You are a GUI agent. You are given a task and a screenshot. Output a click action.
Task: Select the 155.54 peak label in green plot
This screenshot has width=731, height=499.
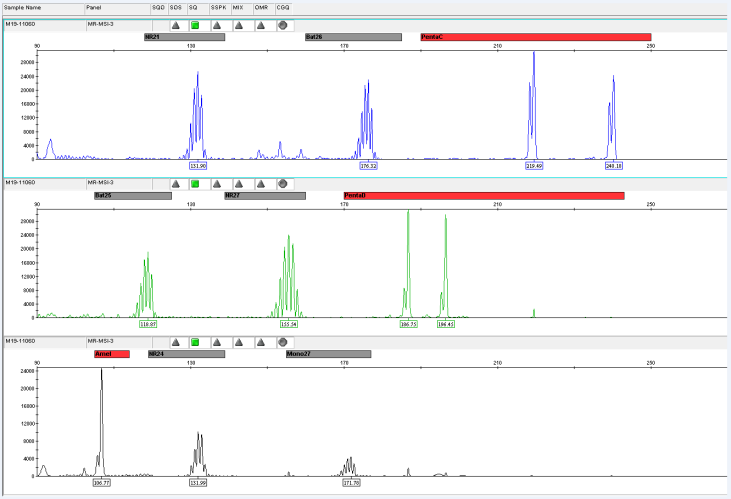tap(289, 324)
